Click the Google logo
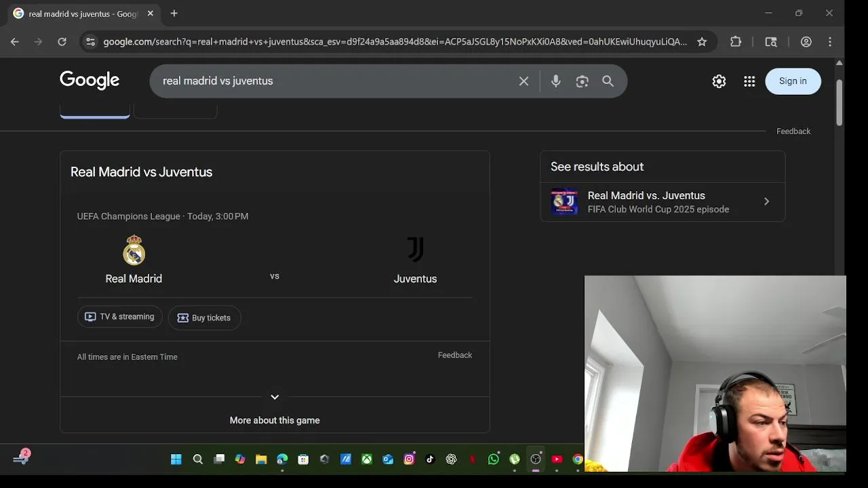This screenshot has width=868, height=488. coord(90,81)
